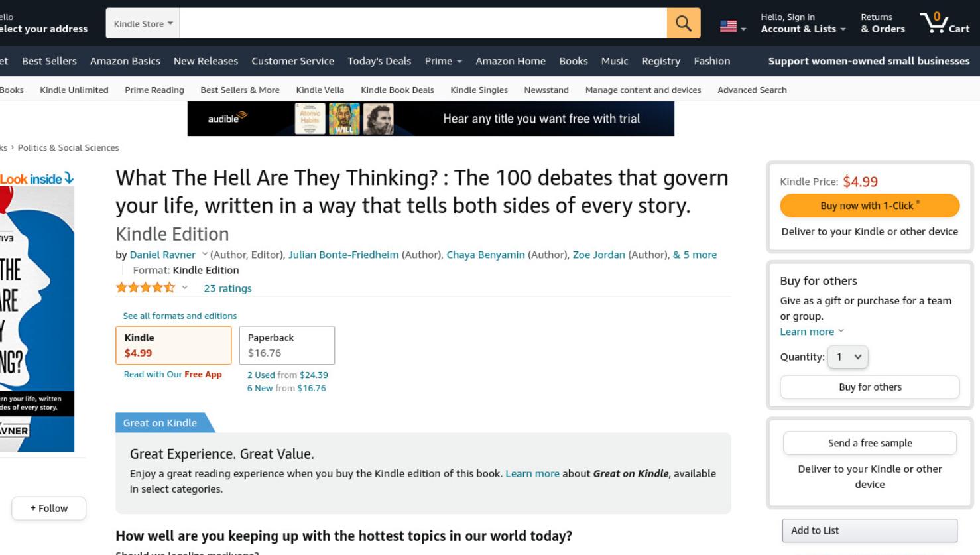Image resolution: width=980 pixels, height=555 pixels.
Task: Focus the Amazon search input field
Action: [423, 23]
